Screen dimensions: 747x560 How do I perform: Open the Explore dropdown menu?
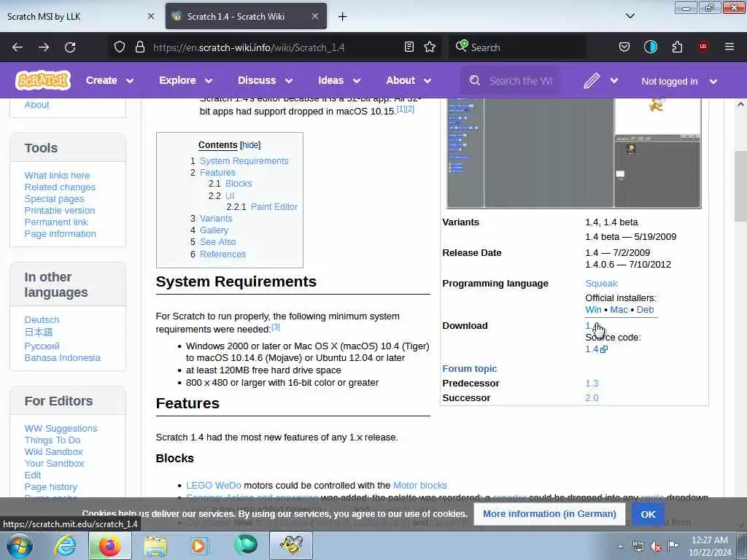(186, 80)
